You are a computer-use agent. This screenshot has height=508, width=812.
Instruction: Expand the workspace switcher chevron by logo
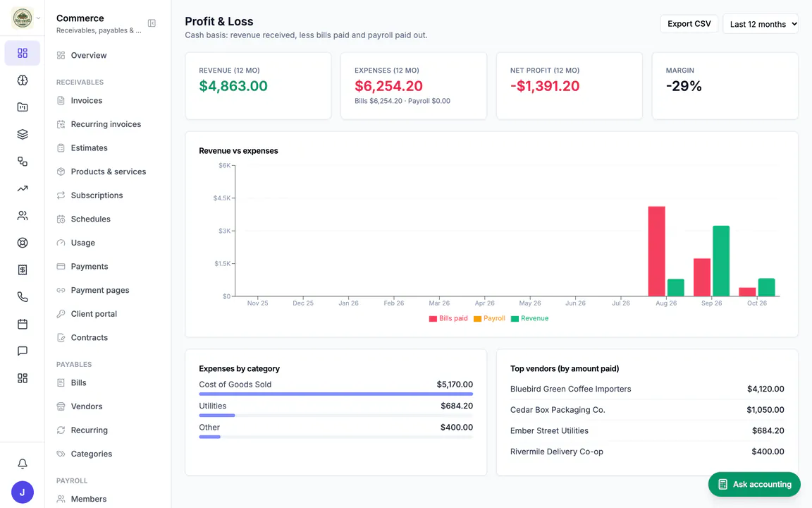pyautogui.click(x=38, y=18)
